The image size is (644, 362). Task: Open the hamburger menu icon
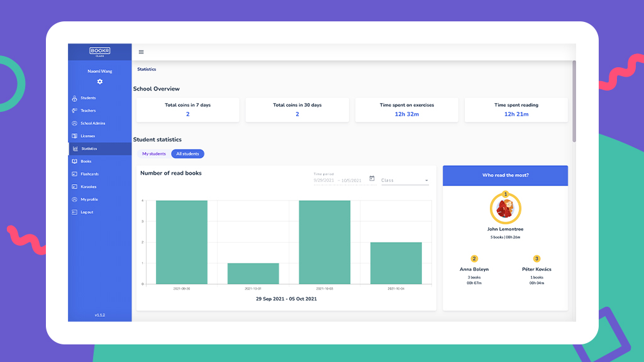(x=142, y=52)
